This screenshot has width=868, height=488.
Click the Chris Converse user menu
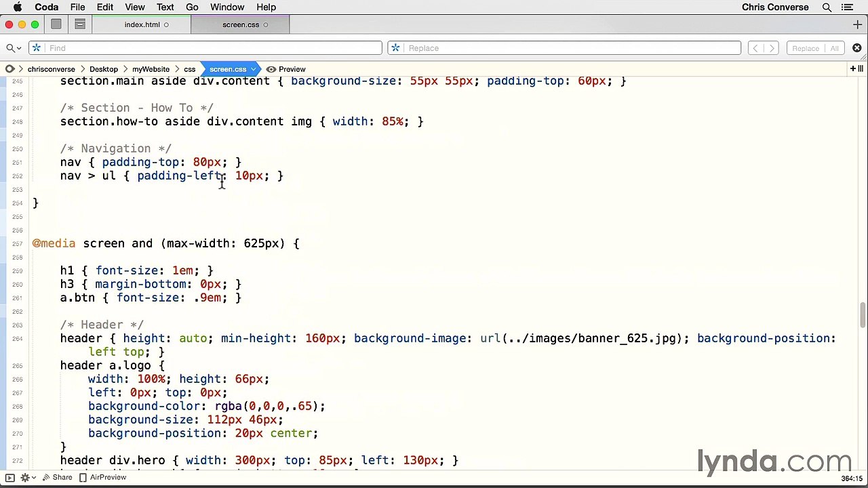775,7
